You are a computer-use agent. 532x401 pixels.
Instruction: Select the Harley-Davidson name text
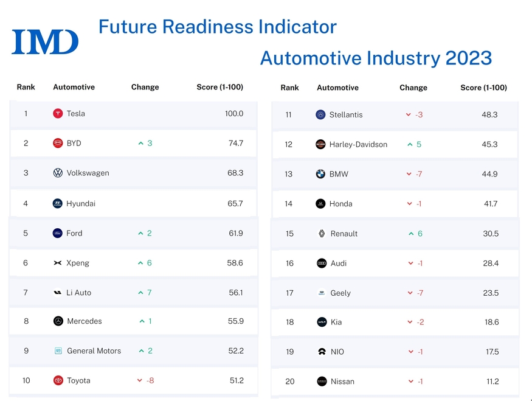click(358, 145)
